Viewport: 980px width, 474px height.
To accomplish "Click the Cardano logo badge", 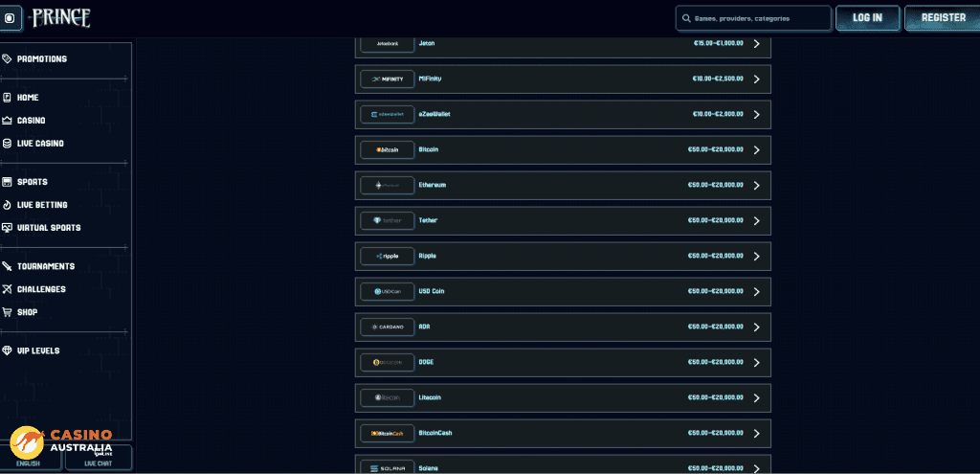I will pos(388,327).
